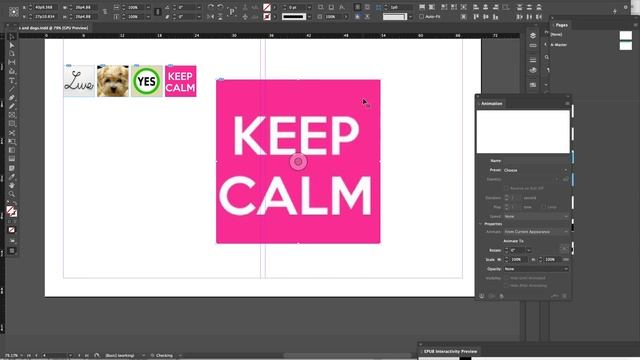Enable the Auto-Fit checkbox
The width and height of the screenshot is (640, 360).
tap(421, 17)
